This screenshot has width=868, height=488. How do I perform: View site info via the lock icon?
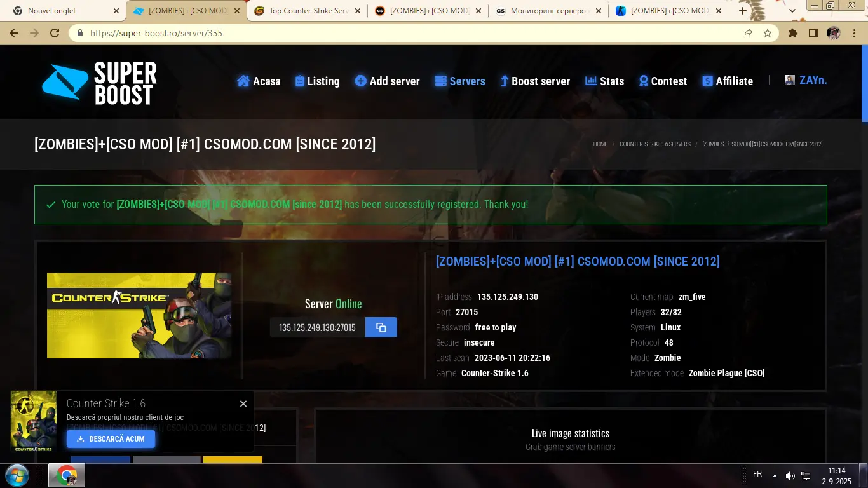80,33
